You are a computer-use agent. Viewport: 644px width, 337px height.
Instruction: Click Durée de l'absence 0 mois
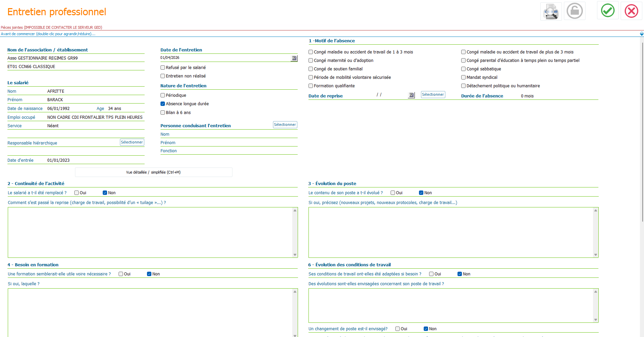(527, 96)
